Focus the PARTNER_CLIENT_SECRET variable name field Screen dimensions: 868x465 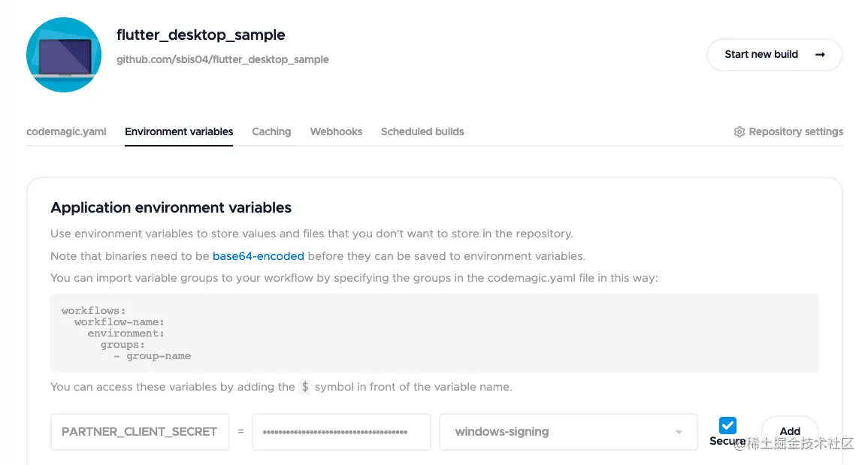pyautogui.click(x=140, y=432)
